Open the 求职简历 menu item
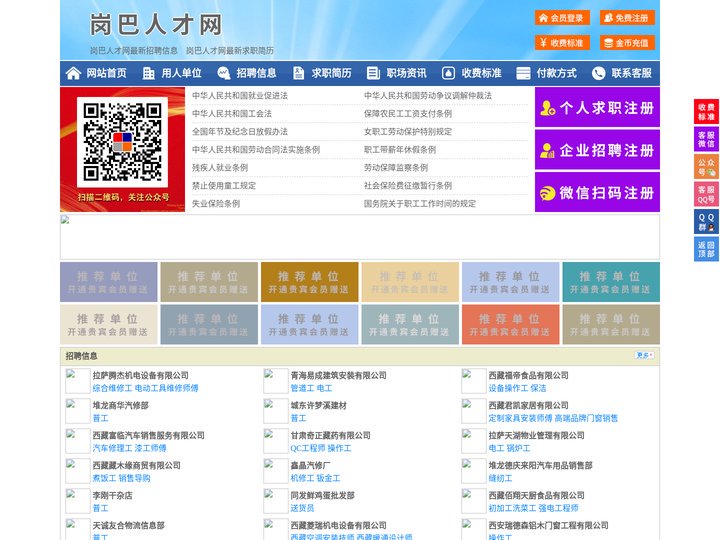This screenshot has height=540, width=720. click(332, 73)
